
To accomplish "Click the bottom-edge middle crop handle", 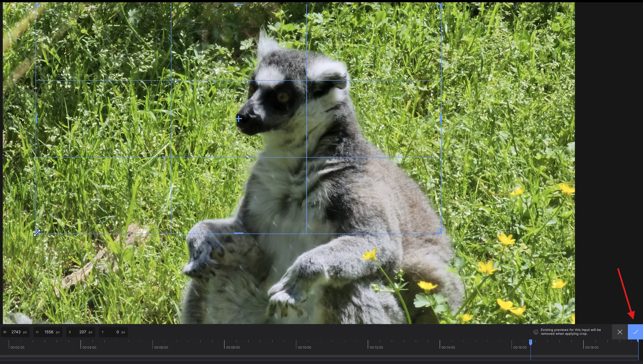I will point(239,233).
